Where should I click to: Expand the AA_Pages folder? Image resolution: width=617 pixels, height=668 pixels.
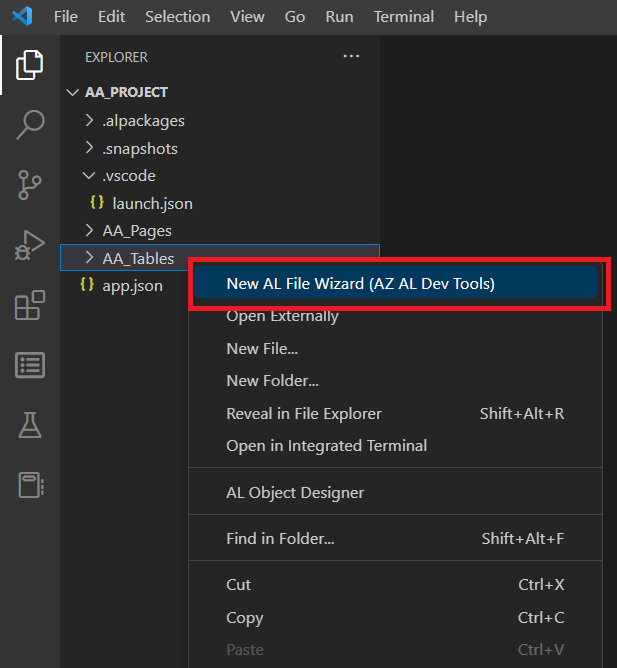pos(89,230)
